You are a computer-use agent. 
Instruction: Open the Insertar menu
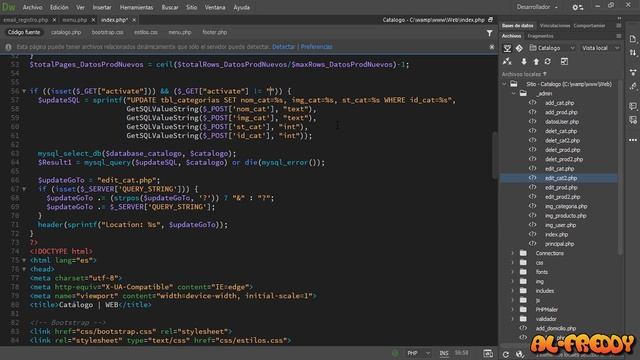(102, 7)
